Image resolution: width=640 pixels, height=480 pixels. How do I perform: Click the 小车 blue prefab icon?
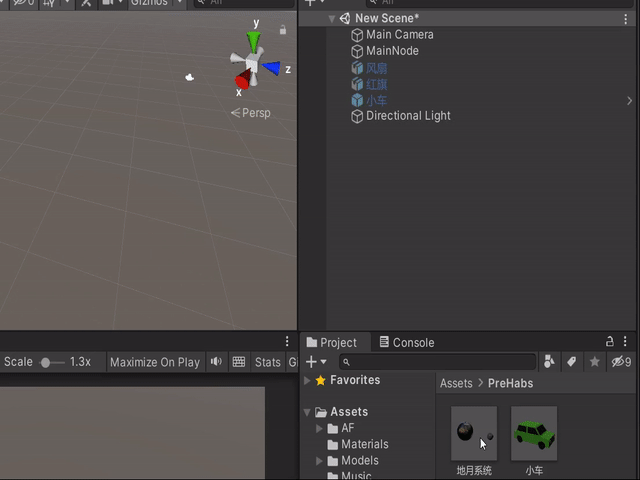(357, 100)
